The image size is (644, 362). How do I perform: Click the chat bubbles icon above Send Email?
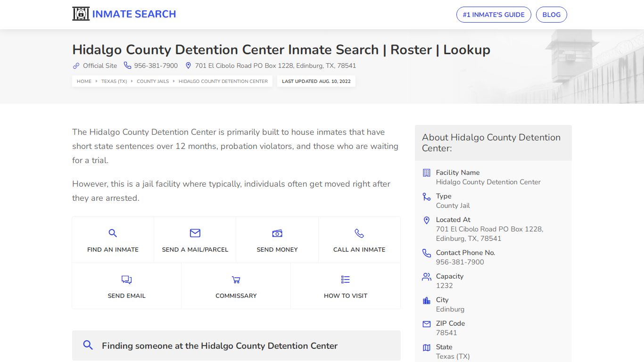coord(126,280)
